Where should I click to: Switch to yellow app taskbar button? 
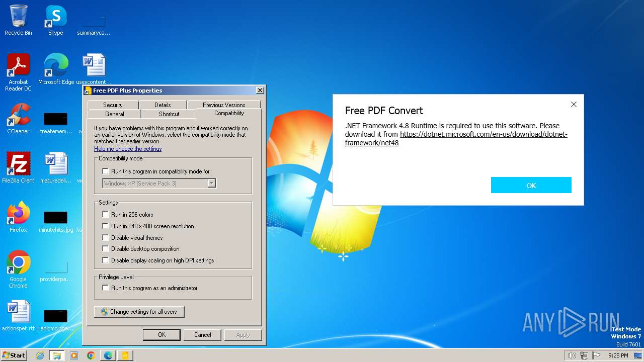(x=125, y=355)
